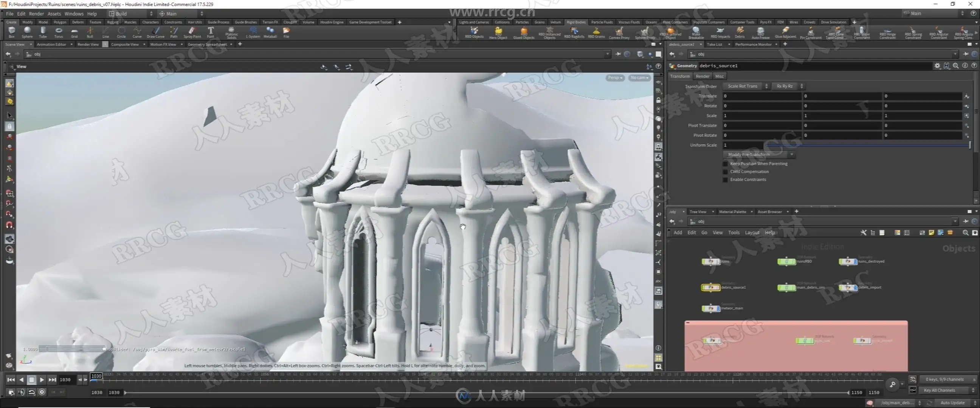
Task: Click the Uniform Scale slider
Action: (x=867, y=145)
